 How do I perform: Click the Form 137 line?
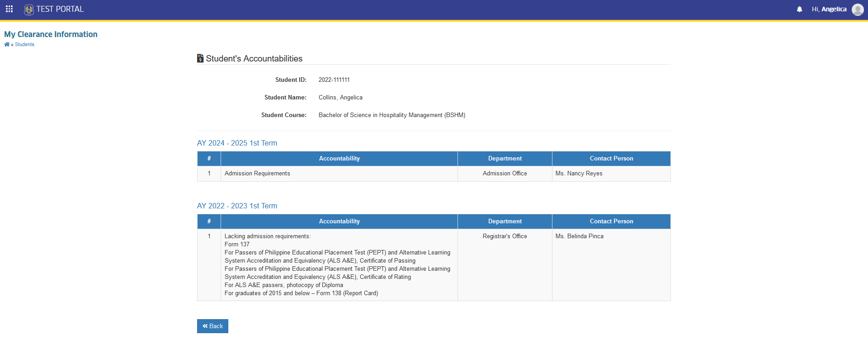point(237,245)
